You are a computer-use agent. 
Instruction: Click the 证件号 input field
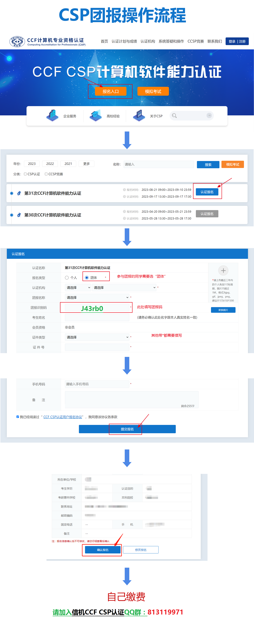[x=97, y=347]
